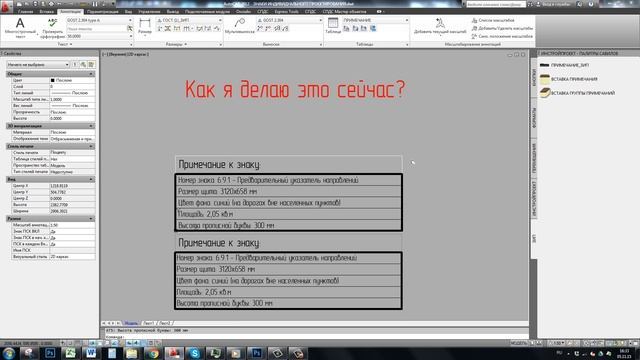Image resolution: width=640 pixels, height=360 pixels.
Task: Click the AutoCAD taskbar icon
Action: point(174,353)
